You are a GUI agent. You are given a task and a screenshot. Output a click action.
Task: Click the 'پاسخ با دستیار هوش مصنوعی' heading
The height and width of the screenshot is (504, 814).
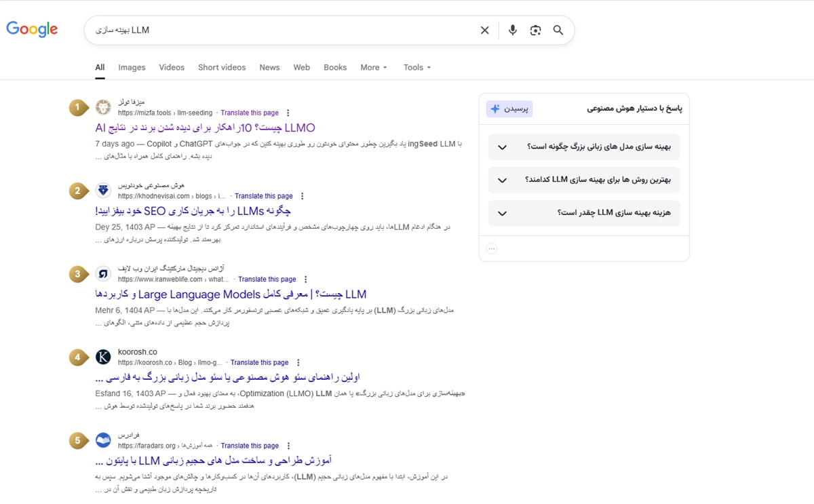(x=634, y=109)
